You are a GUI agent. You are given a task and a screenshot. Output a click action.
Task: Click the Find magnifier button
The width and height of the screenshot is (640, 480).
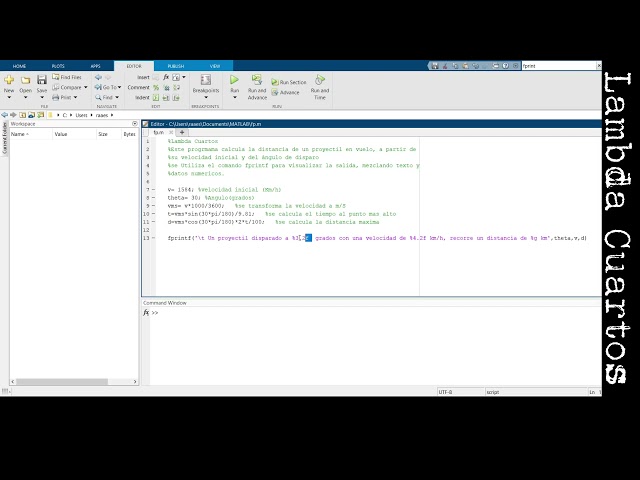[x=104, y=98]
